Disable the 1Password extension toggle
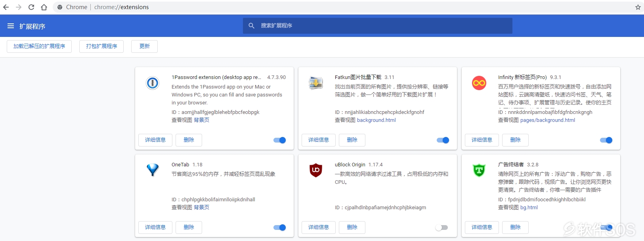The height and width of the screenshot is (241, 644). (280, 140)
